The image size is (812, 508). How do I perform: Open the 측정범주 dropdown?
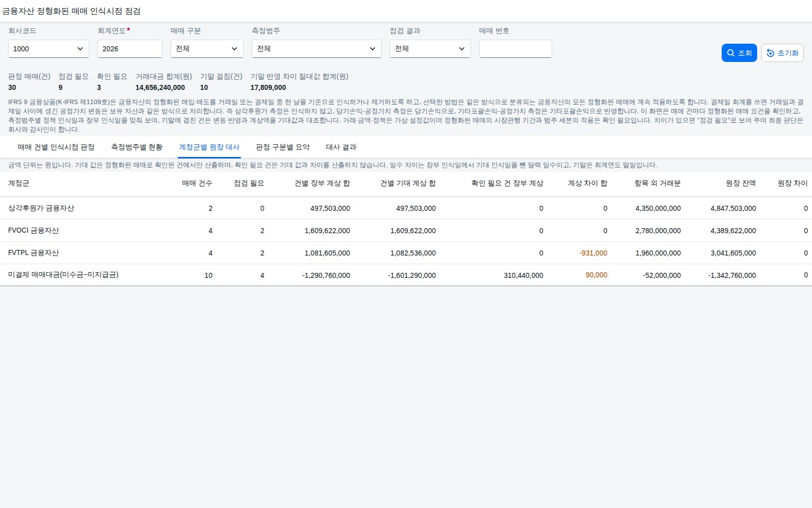click(317, 49)
